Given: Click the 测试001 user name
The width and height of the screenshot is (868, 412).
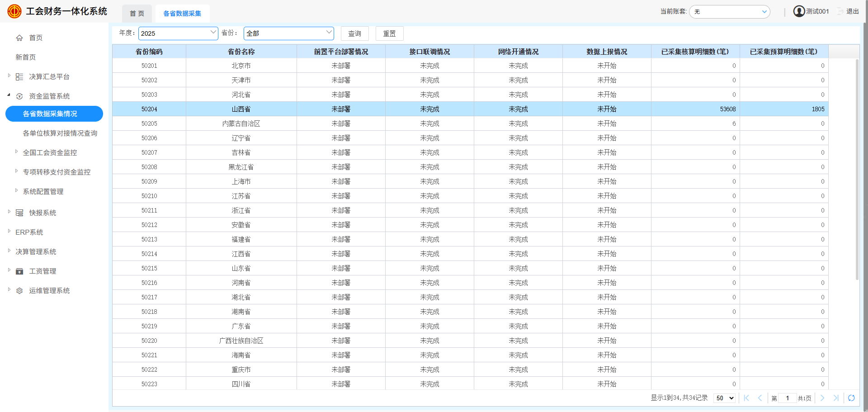Looking at the screenshot, I should pos(817,11).
